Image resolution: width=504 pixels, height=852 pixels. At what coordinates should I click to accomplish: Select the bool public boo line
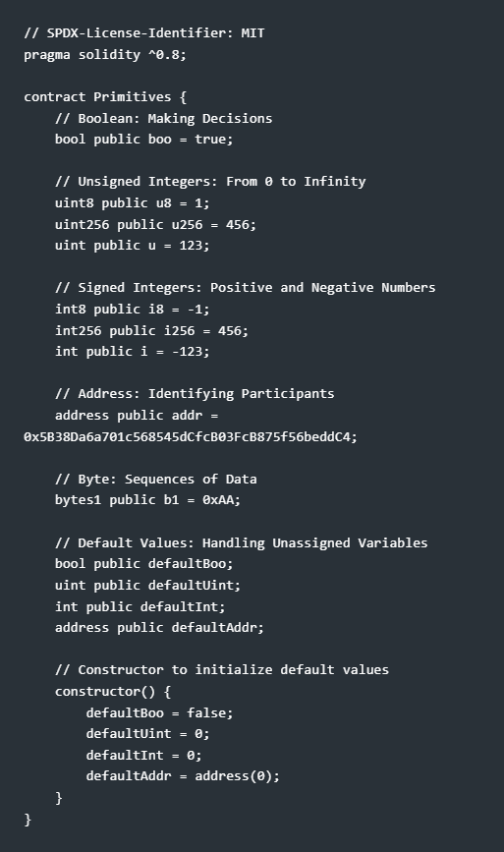(x=143, y=140)
